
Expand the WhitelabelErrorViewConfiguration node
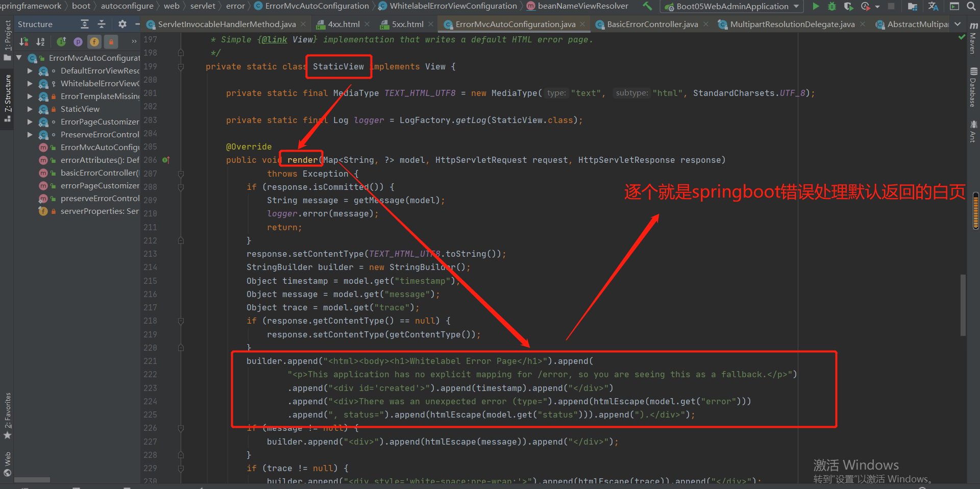click(x=30, y=83)
